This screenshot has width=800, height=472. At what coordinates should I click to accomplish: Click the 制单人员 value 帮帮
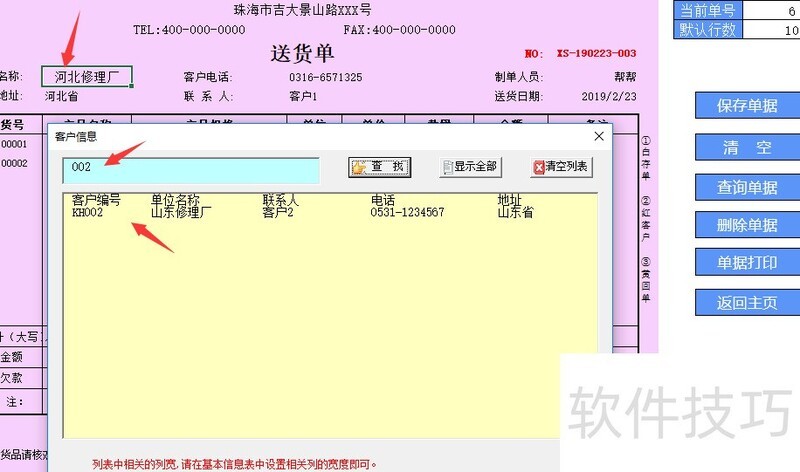pyautogui.click(x=625, y=77)
